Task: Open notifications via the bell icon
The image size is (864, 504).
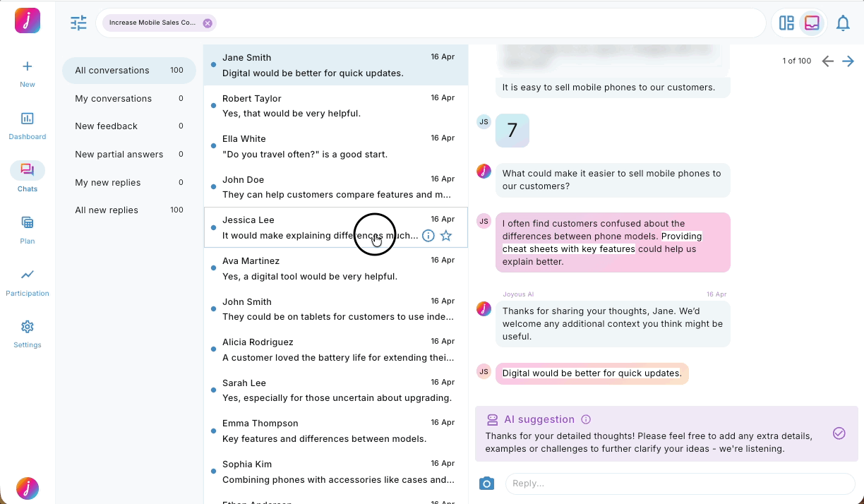Action: click(x=843, y=23)
